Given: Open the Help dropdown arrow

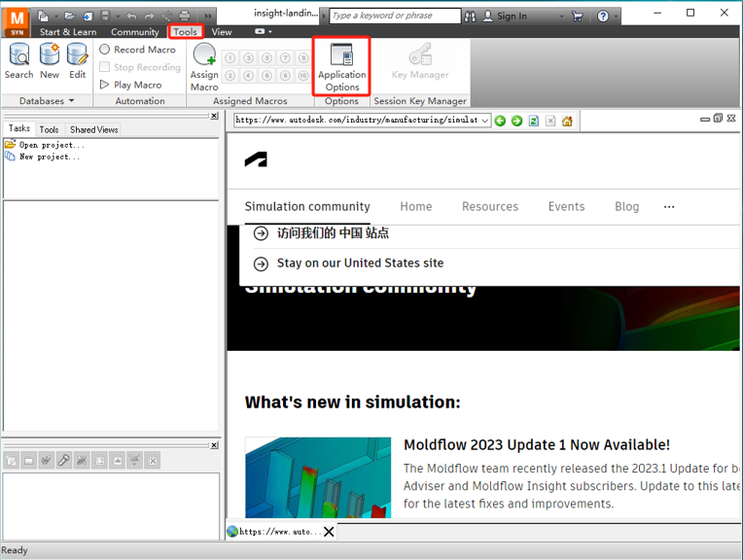Looking at the screenshot, I should click(x=616, y=17).
